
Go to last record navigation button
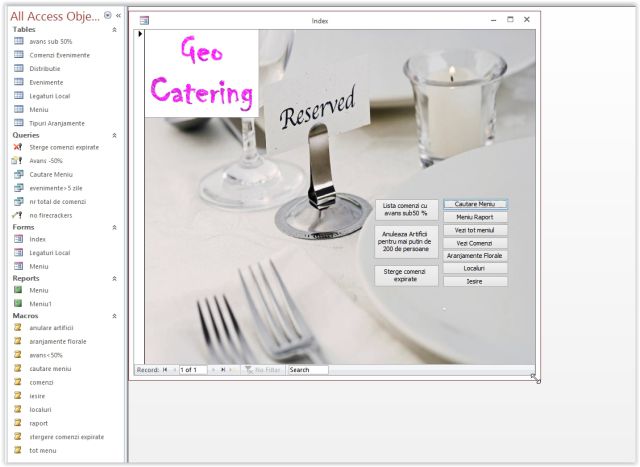(223, 370)
